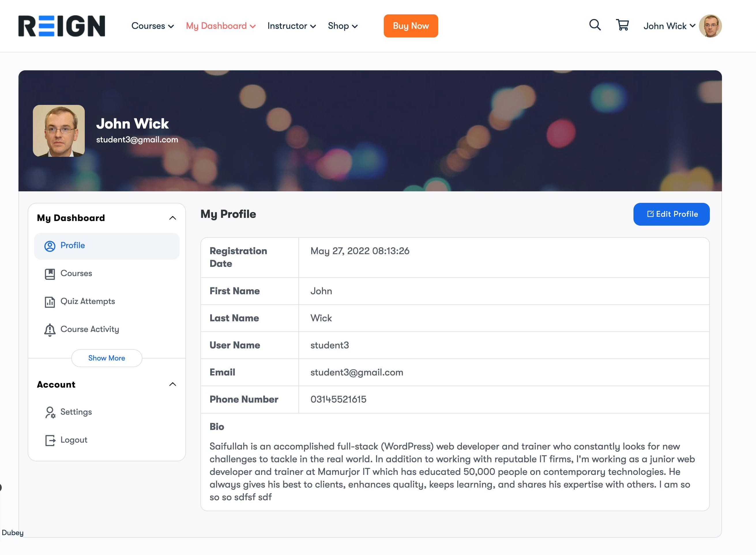Viewport: 756px width, 555px height.
Task: Click the Quiz Attempts chart icon
Action: (x=50, y=302)
